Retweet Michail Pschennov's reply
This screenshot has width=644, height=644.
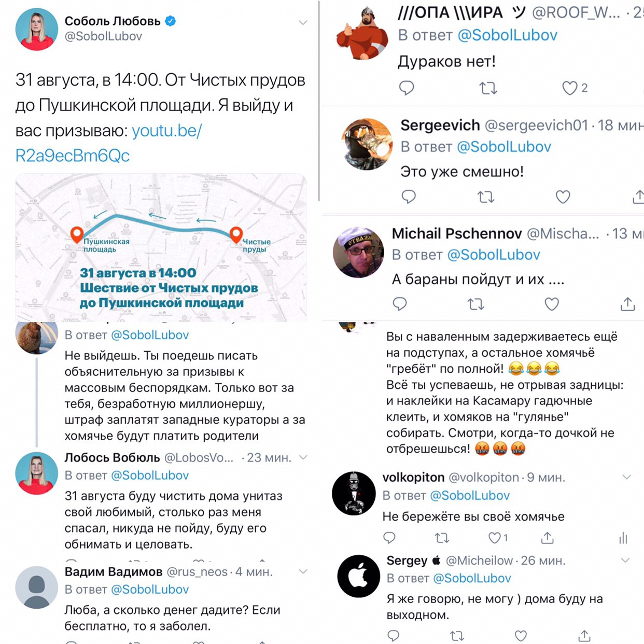coord(475,304)
